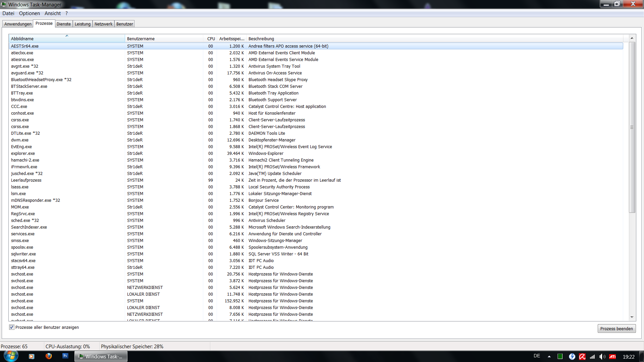This screenshot has width=644, height=362.
Task: Select the sttray64.exe process
Action: tap(316, 267)
